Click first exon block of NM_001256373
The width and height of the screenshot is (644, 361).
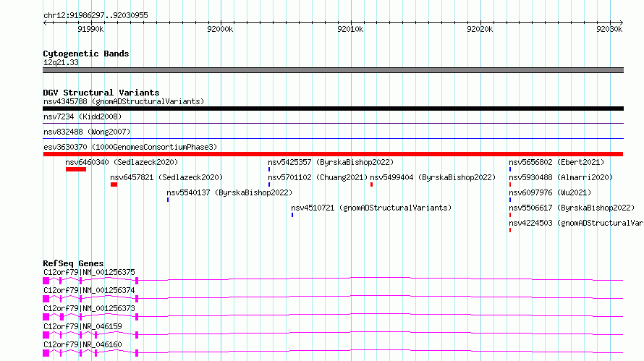[x=46, y=317]
